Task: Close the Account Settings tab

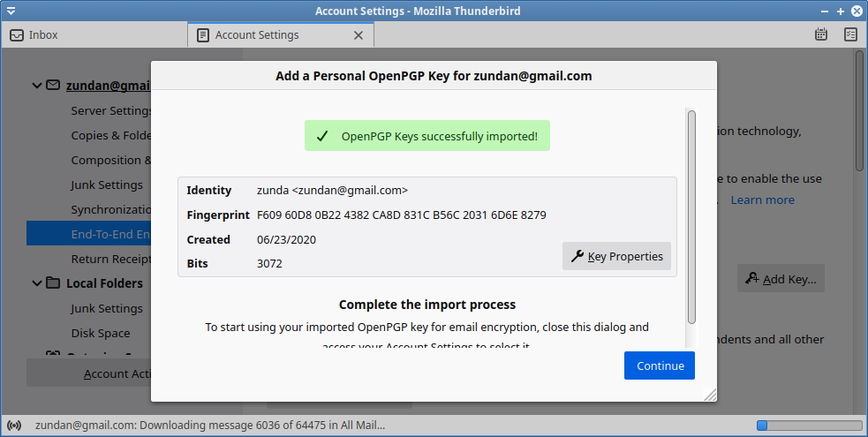Action: click(x=359, y=35)
